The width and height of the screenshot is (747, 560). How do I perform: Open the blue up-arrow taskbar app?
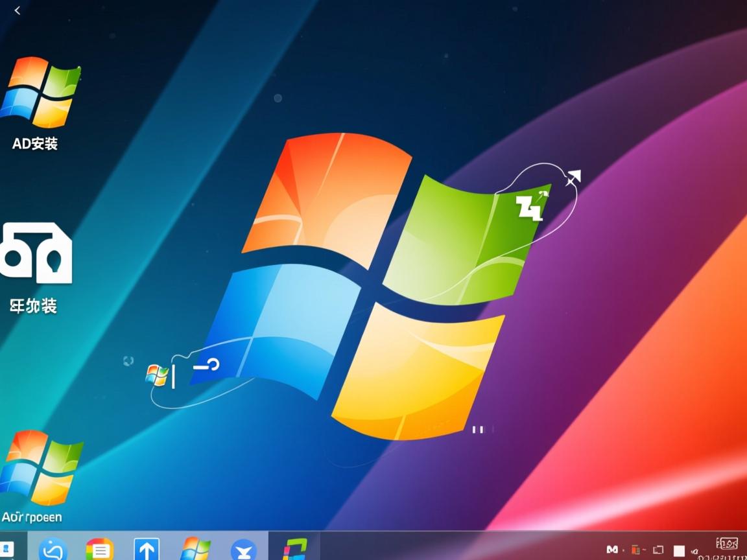147,550
